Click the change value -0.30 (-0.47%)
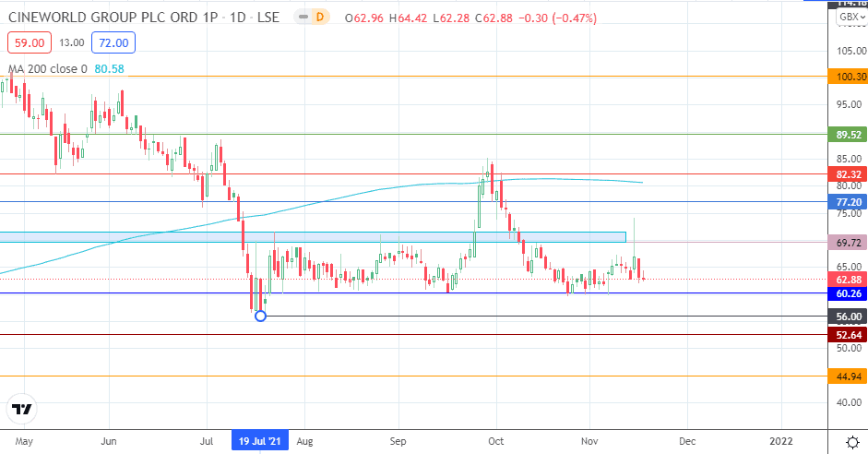868x454 pixels. (x=557, y=18)
